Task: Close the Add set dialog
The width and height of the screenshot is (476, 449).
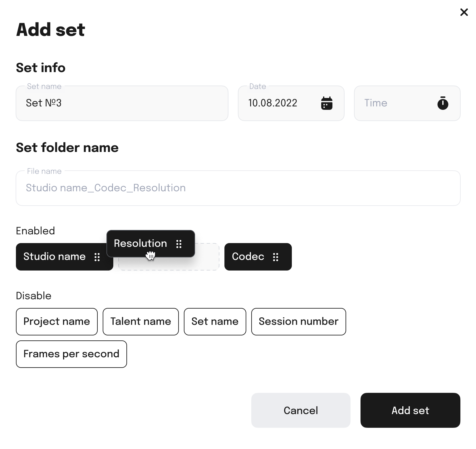Action: tap(464, 12)
